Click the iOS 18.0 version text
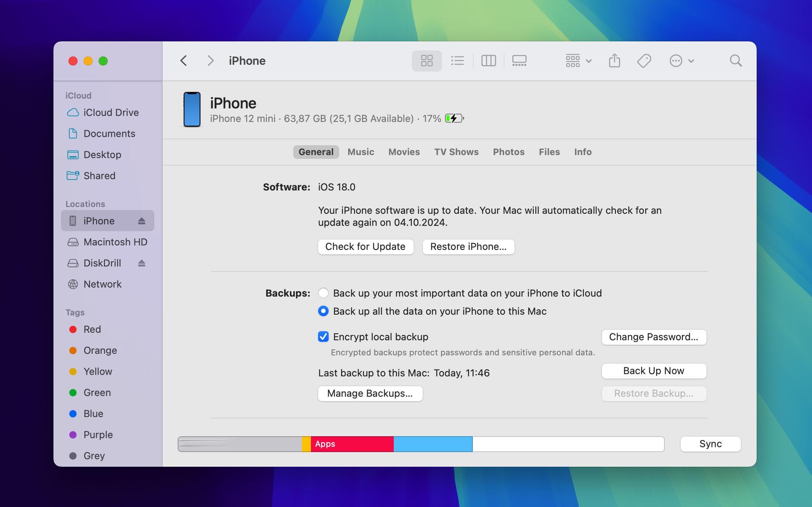812x507 pixels. tap(337, 187)
